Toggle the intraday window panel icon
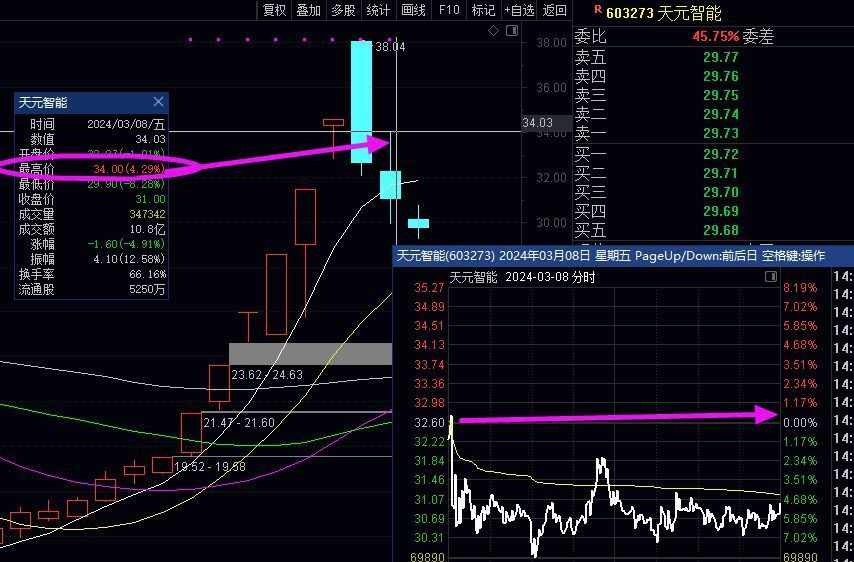The height and width of the screenshot is (562, 854). click(x=771, y=277)
